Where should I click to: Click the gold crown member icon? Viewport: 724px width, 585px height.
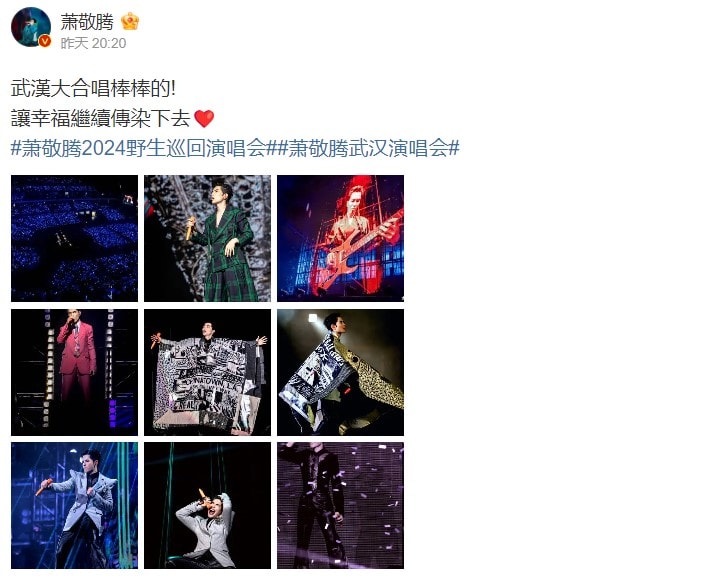point(130,22)
